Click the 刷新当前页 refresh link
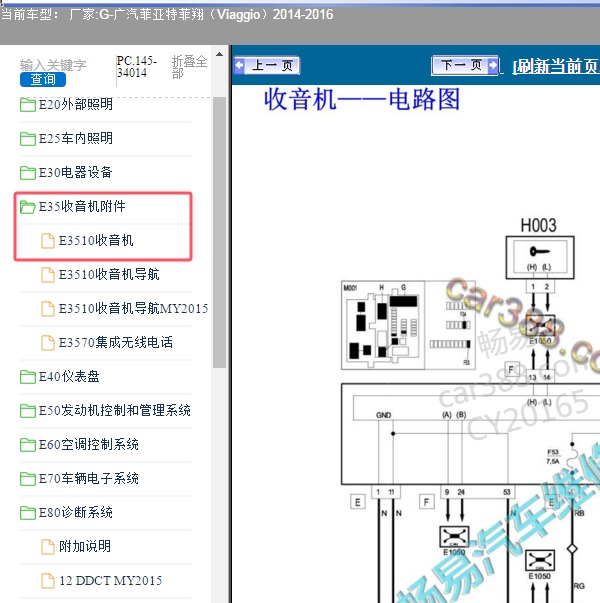This screenshot has height=603, width=600. 556,67
